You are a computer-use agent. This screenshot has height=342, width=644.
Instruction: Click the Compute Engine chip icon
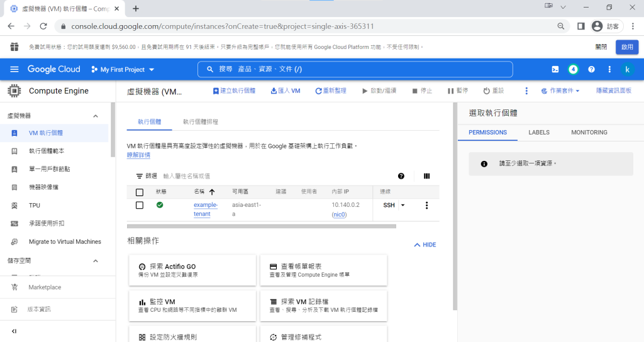click(x=14, y=91)
